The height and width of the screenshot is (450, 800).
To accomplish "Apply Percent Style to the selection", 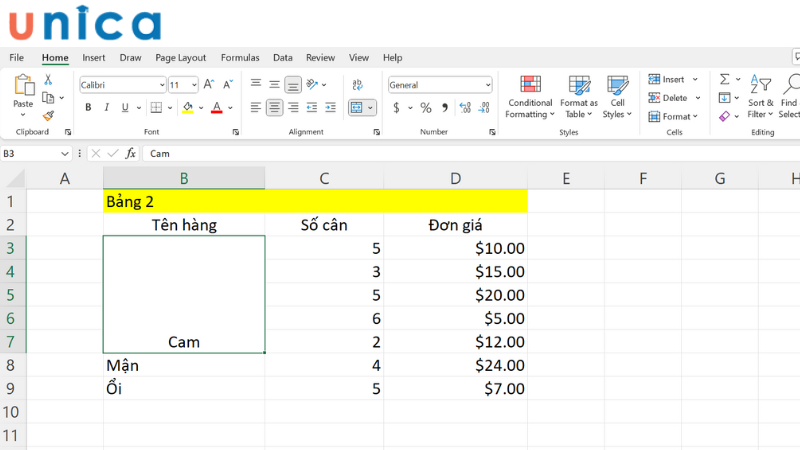I will (x=426, y=108).
